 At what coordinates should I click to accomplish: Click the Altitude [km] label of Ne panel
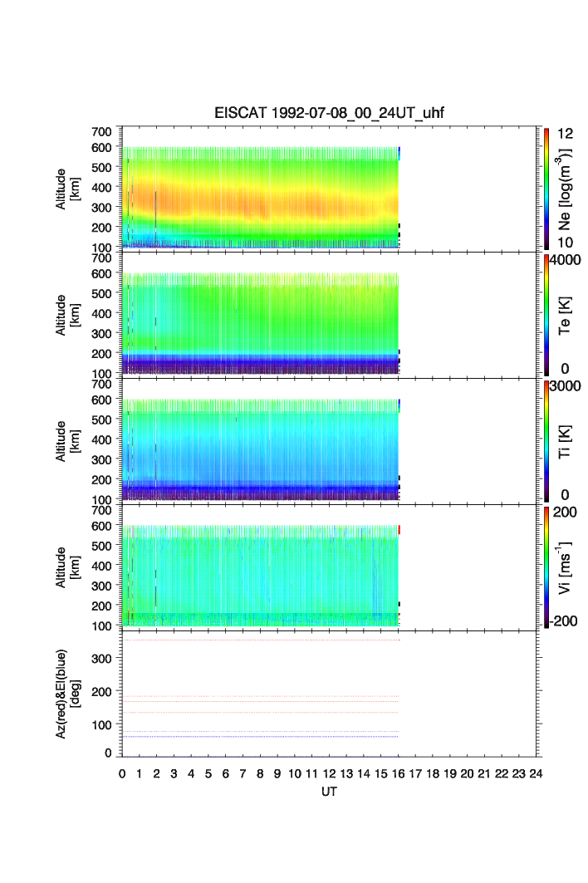coord(67,189)
